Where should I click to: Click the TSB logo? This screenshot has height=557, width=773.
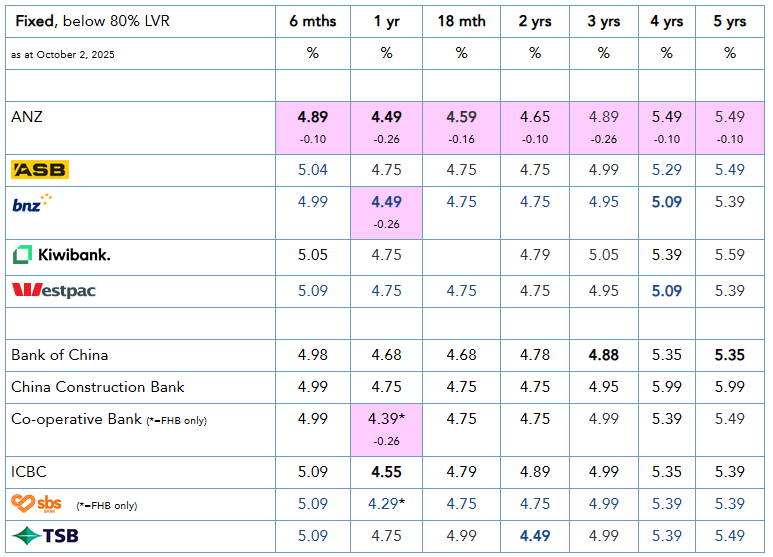pyautogui.click(x=45, y=535)
